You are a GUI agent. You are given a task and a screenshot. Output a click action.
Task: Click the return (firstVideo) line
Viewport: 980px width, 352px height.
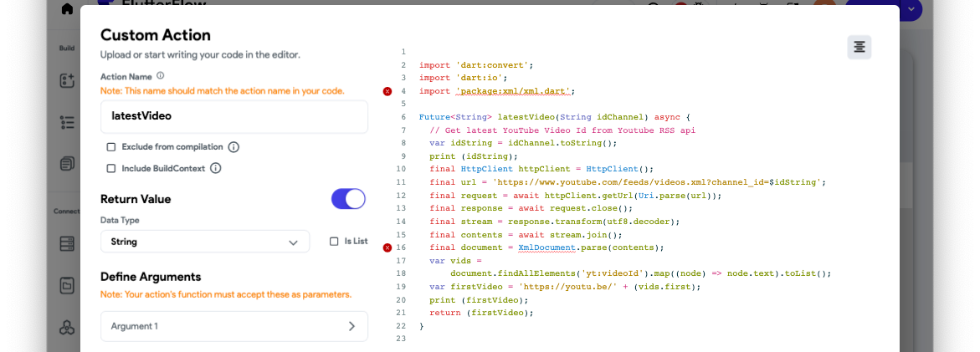[482, 313]
